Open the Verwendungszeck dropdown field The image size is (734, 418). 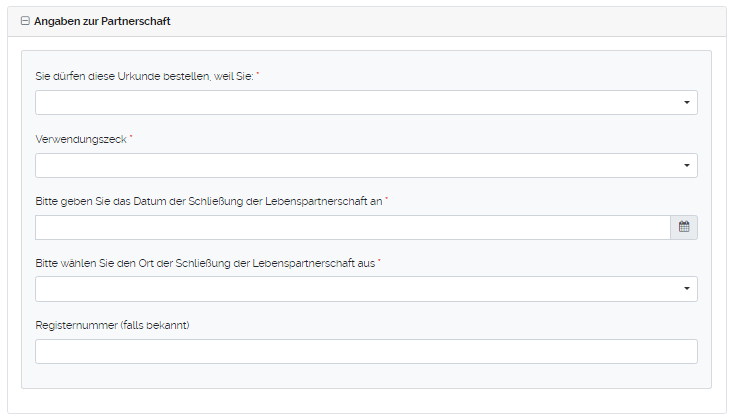click(355, 165)
